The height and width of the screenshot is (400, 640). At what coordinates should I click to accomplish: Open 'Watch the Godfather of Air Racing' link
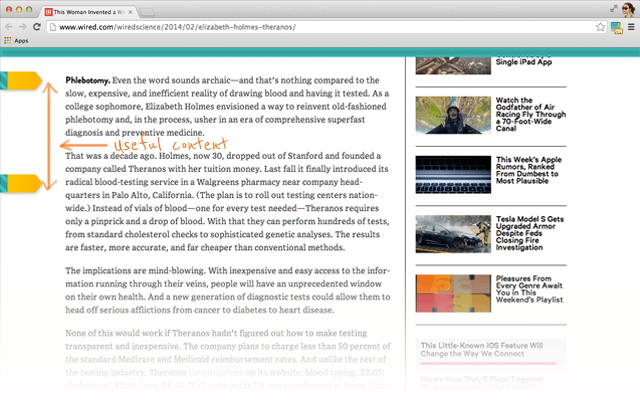pos(531,114)
